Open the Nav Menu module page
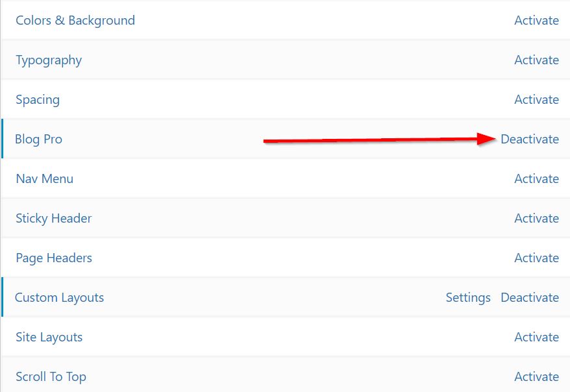Viewport: 570px width, 392px height. [44, 178]
